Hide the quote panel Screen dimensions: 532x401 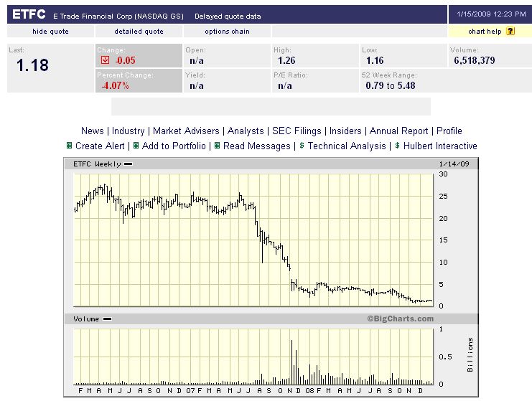point(51,32)
